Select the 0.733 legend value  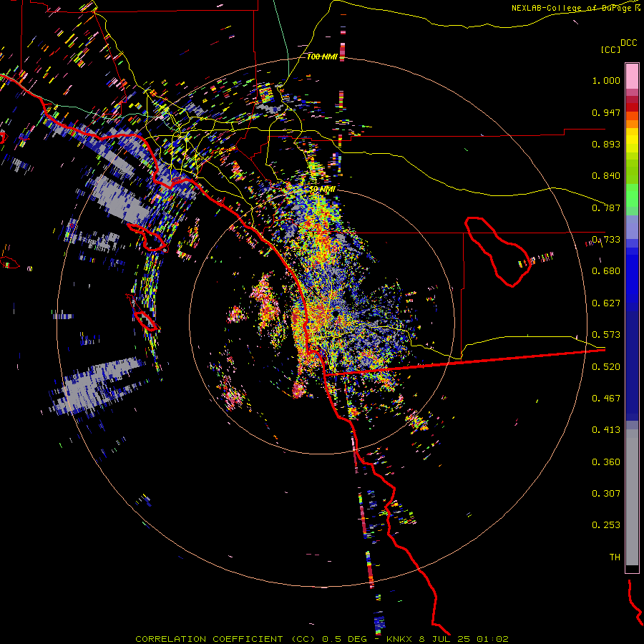tap(606, 240)
